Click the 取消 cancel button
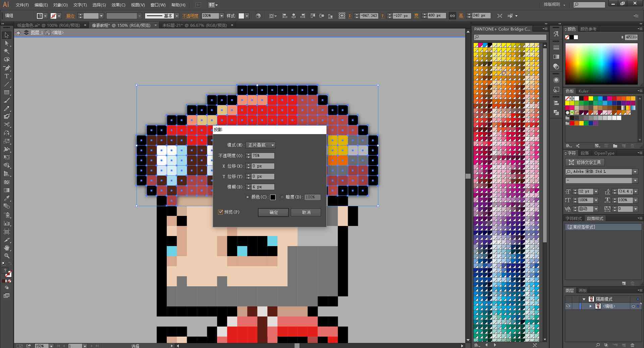 coord(306,212)
